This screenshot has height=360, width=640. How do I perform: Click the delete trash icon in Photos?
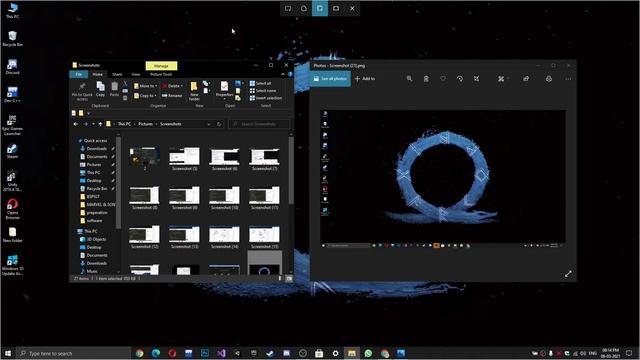tap(426, 79)
